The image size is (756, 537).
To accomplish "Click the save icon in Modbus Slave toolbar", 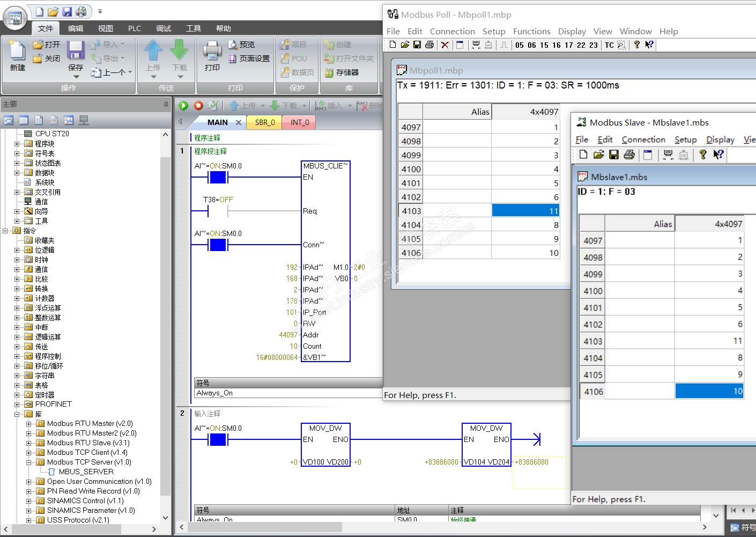I will (x=614, y=155).
